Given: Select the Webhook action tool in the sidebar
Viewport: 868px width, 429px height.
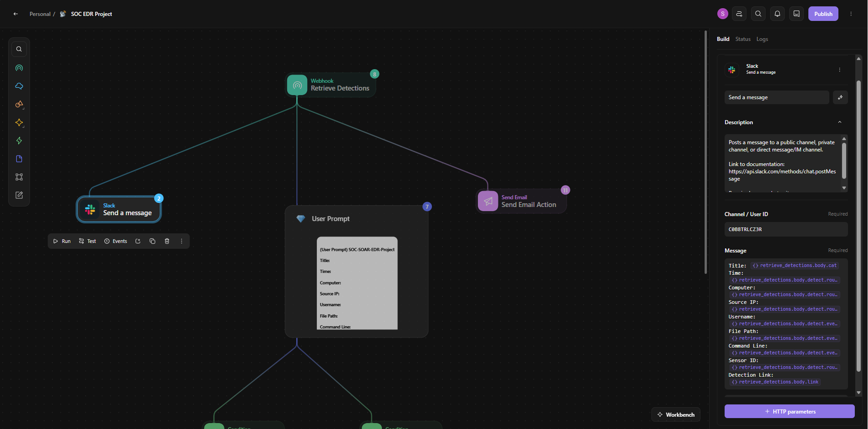Looking at the screenshot, I should coord(19,68).
